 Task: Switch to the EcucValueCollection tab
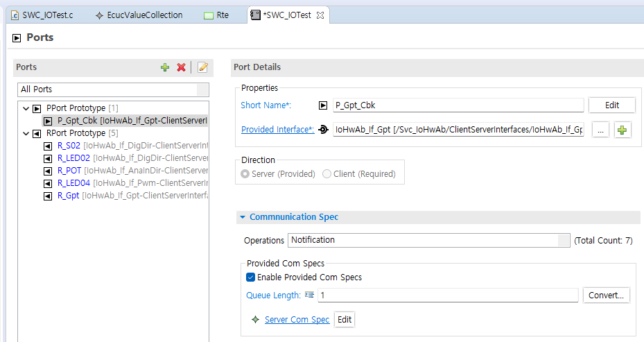139,15
